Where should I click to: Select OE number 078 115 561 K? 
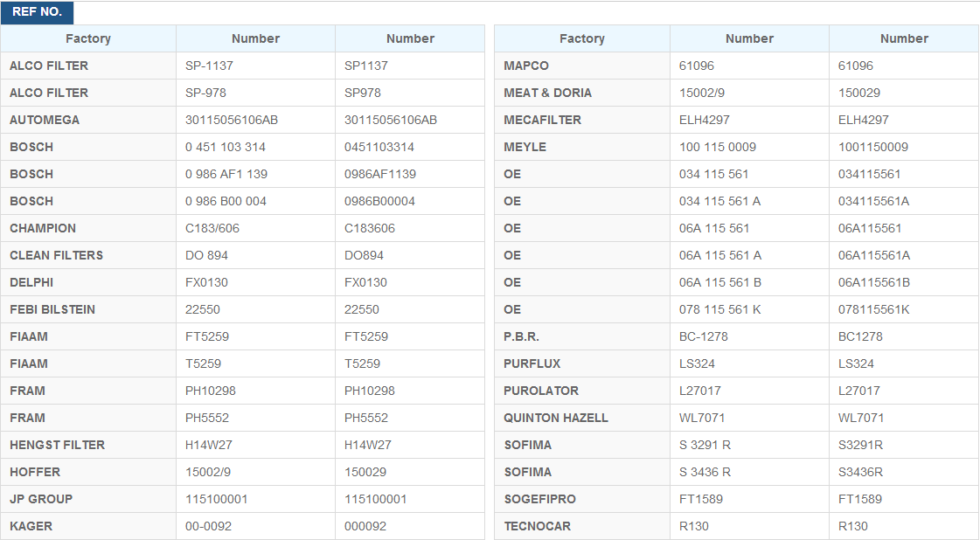[x=720, y=309]
